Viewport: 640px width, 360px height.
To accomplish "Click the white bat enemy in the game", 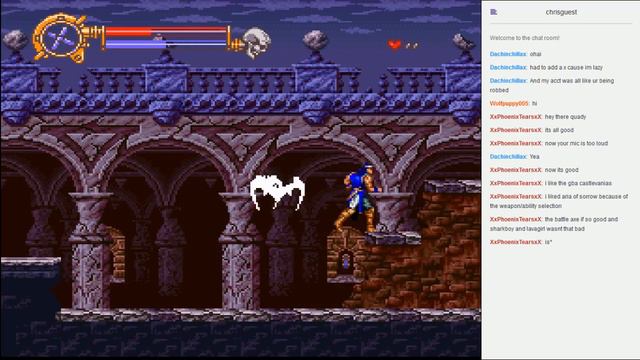I will [x=278, y=192].
